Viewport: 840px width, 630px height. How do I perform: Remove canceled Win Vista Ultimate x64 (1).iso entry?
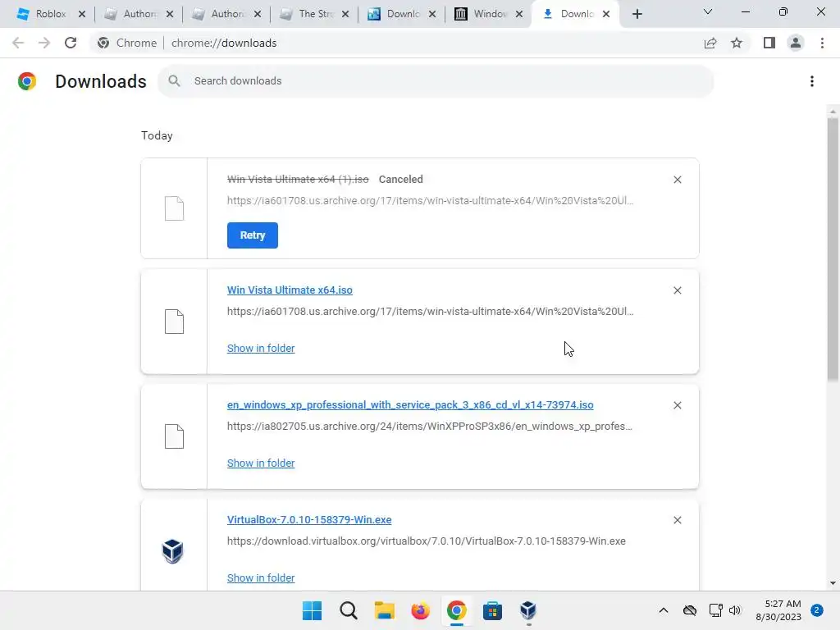tap(677, 180)
